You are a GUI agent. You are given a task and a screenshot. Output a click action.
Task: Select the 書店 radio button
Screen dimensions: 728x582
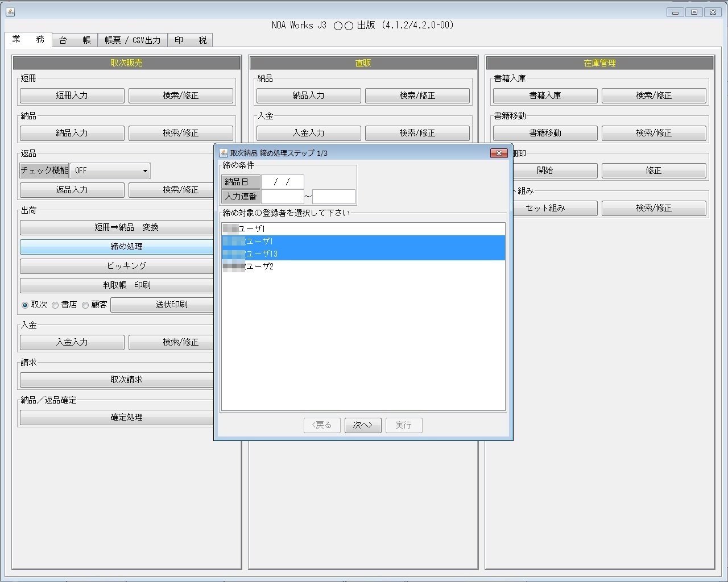click(x=55, y=305)
